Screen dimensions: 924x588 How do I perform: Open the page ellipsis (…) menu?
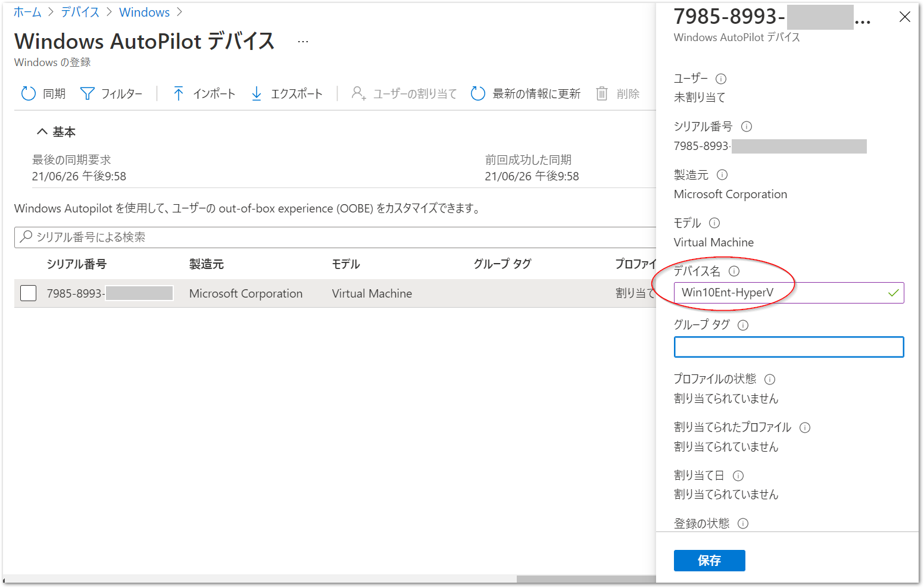[x=303, y=40]
